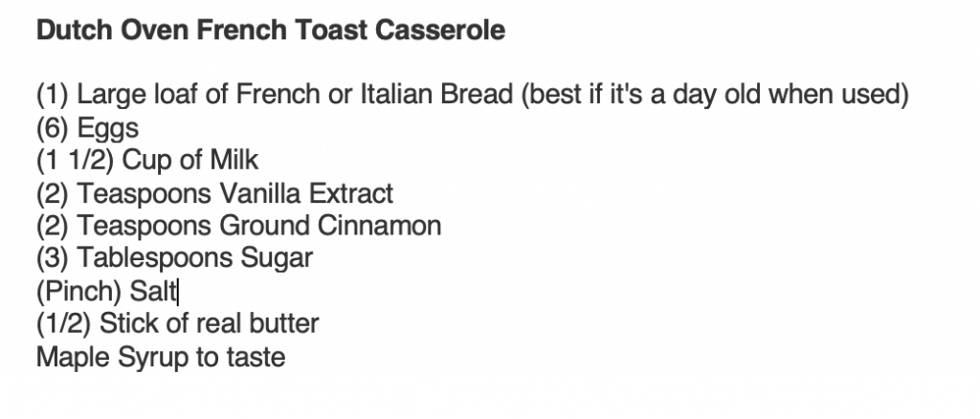980x419 pixels.
Task: Click on the (6) Eggs line
Action: (87, 128)
